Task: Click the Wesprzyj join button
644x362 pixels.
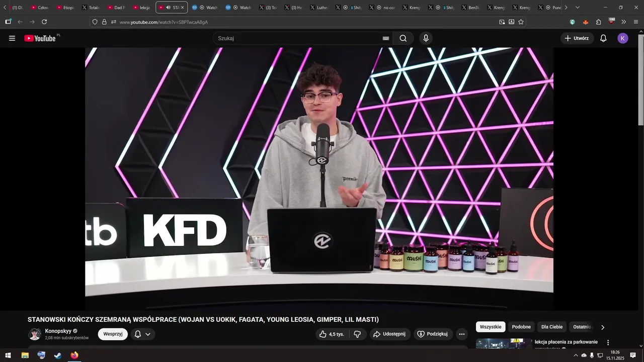Action: [113, 334]
